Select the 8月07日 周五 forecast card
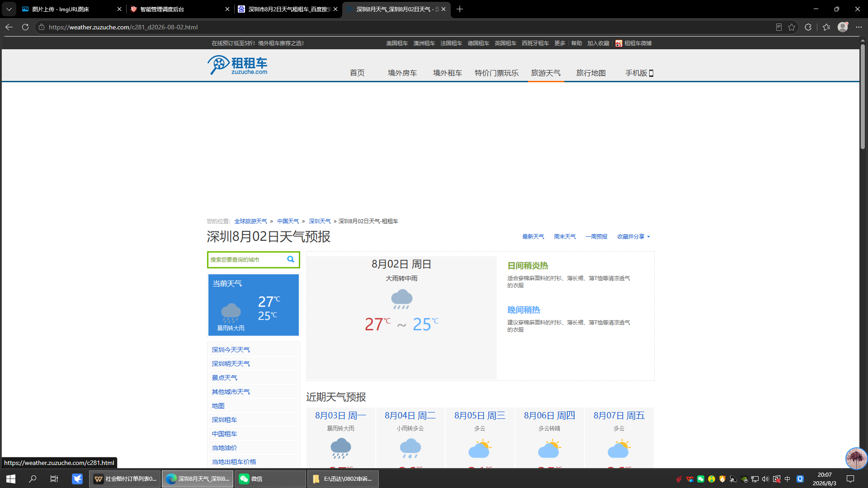The width and height of the screenshot is (868, 488). (619, 438)
